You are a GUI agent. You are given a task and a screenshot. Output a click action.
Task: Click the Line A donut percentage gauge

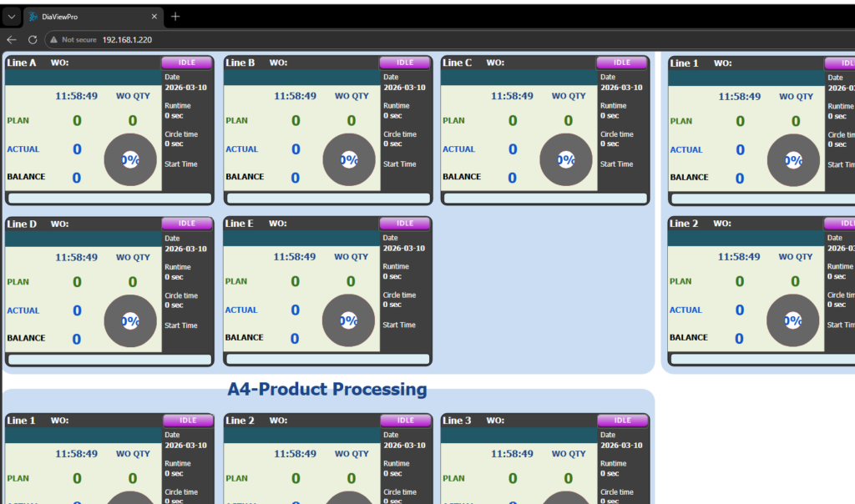click(x=130, y=160)
